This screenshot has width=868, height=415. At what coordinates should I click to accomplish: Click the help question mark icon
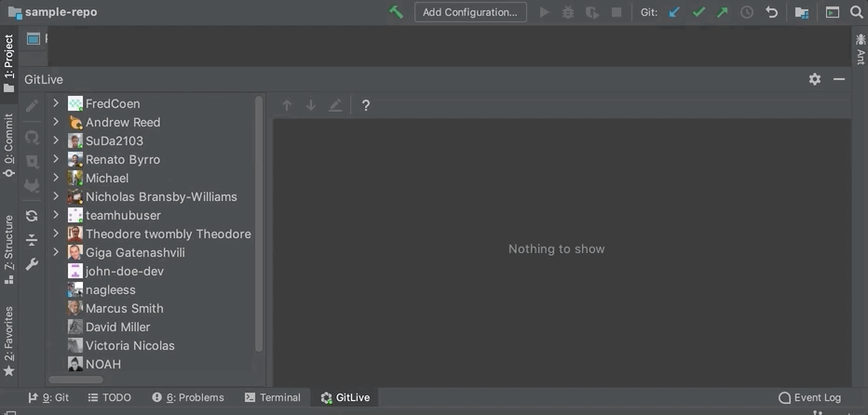tap(366, 105)
